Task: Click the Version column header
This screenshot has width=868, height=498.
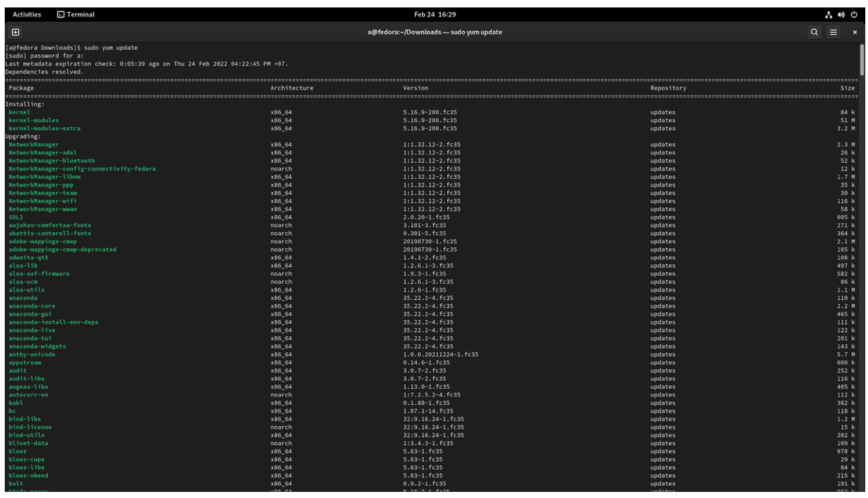Action: click(x=415, y=88)
